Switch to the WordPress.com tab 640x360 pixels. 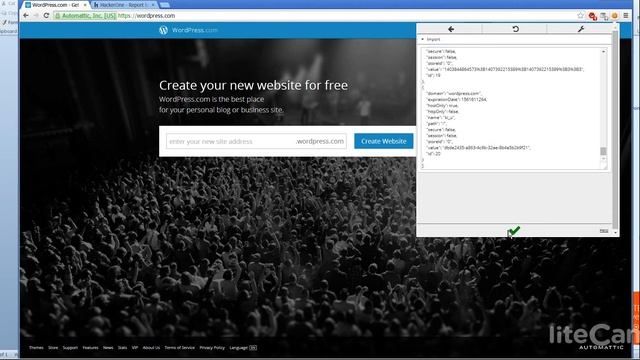tap(55, 5)
